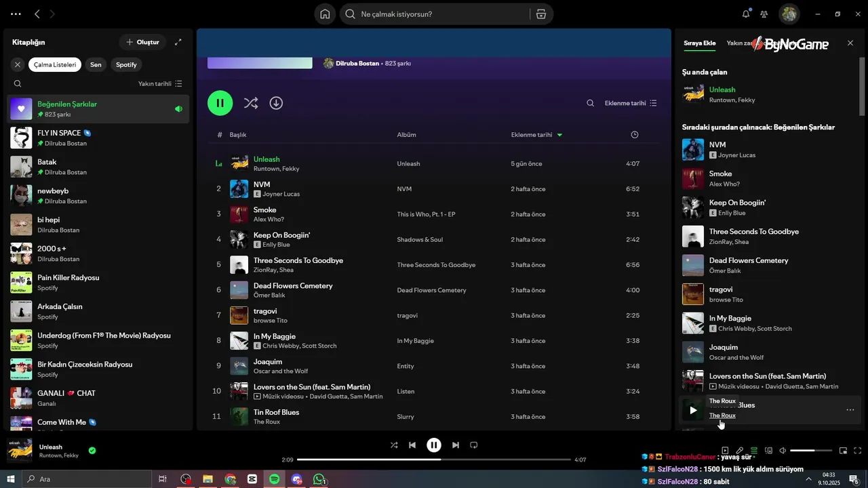Click the duration clock column header
The width and height of the screenshot is (868, 488).
[x=635, y=135]
